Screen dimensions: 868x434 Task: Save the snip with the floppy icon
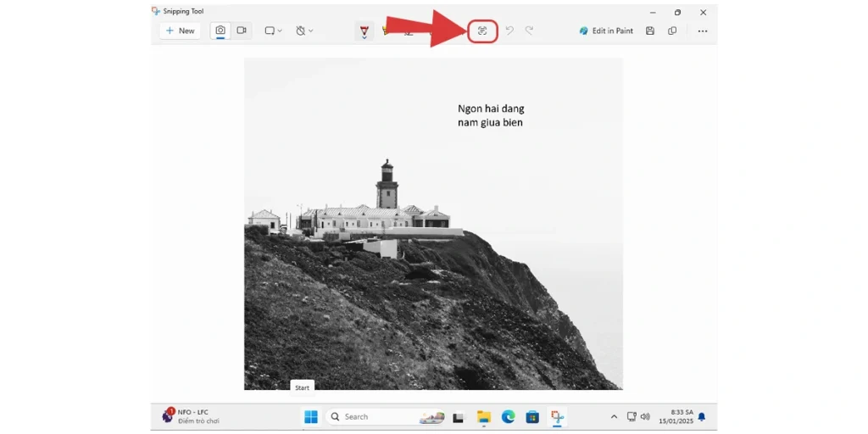tap(650, 31)
